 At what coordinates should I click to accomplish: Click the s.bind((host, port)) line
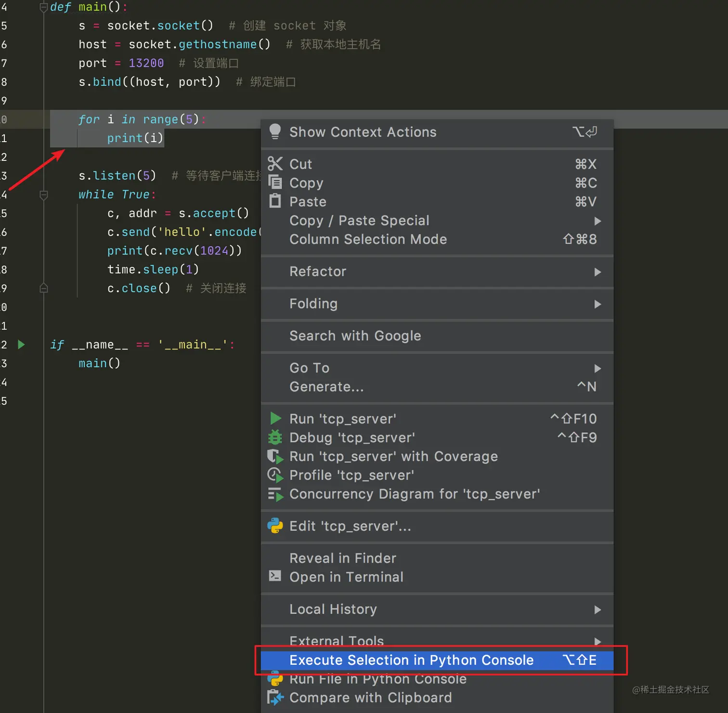click(x=149, y=82)
